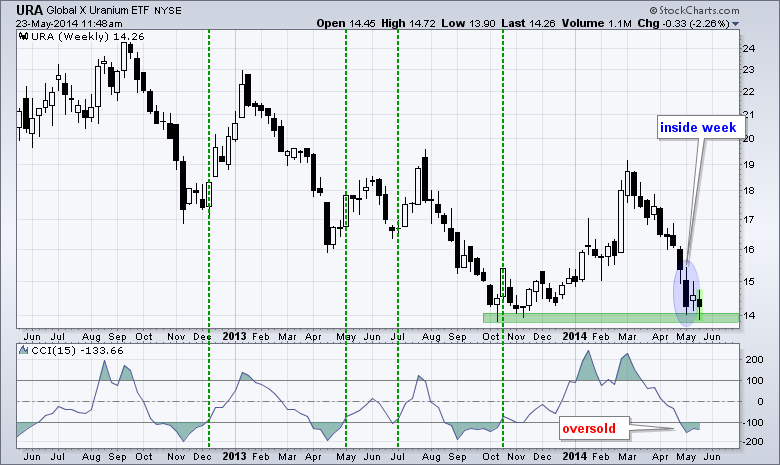The height and width of the screenshot is (465, 780).
Task: Click the tall white March 2014 candlestick
Action: click(621, 222)
